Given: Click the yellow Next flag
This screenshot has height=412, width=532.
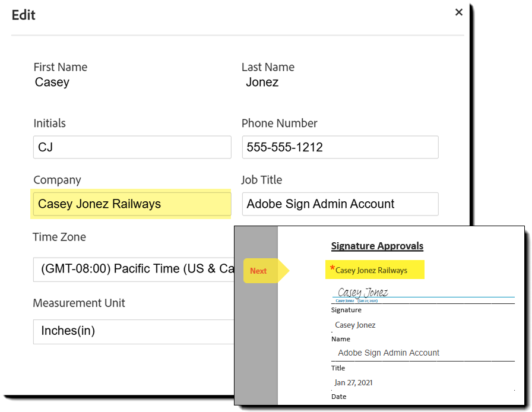Looking at the screenshot, I should pyautogui.click(x=261, y=271).
